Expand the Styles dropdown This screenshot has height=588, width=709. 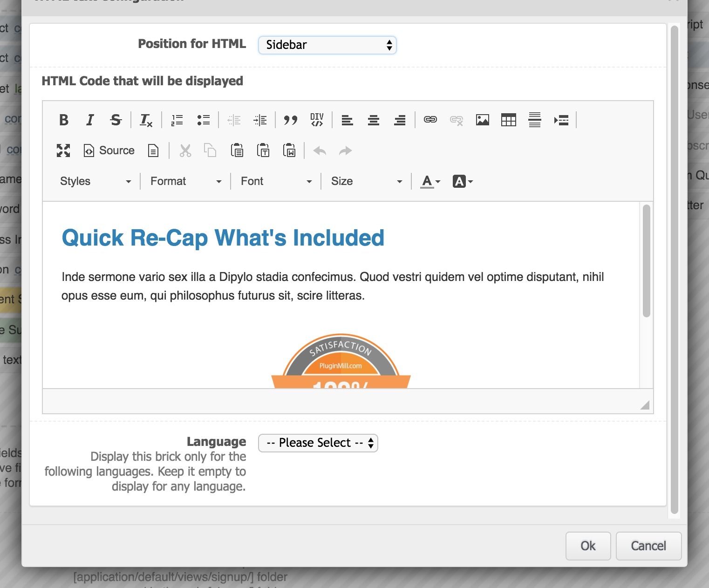point(95,181)
